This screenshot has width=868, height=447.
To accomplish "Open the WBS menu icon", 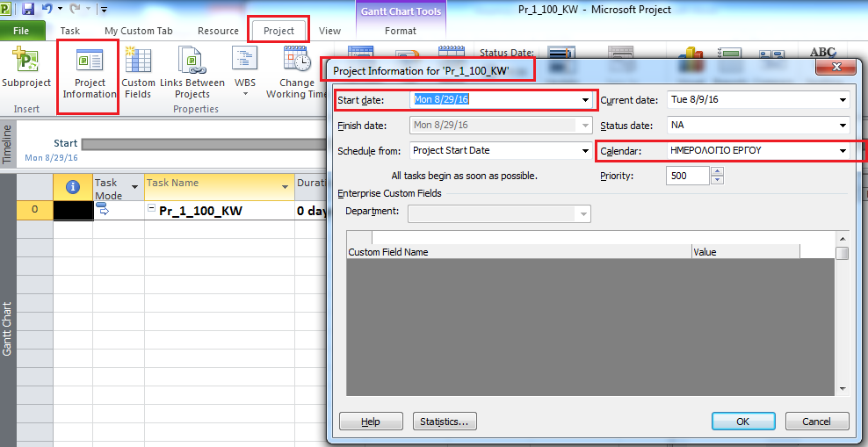I will click(x=245, y=59).
